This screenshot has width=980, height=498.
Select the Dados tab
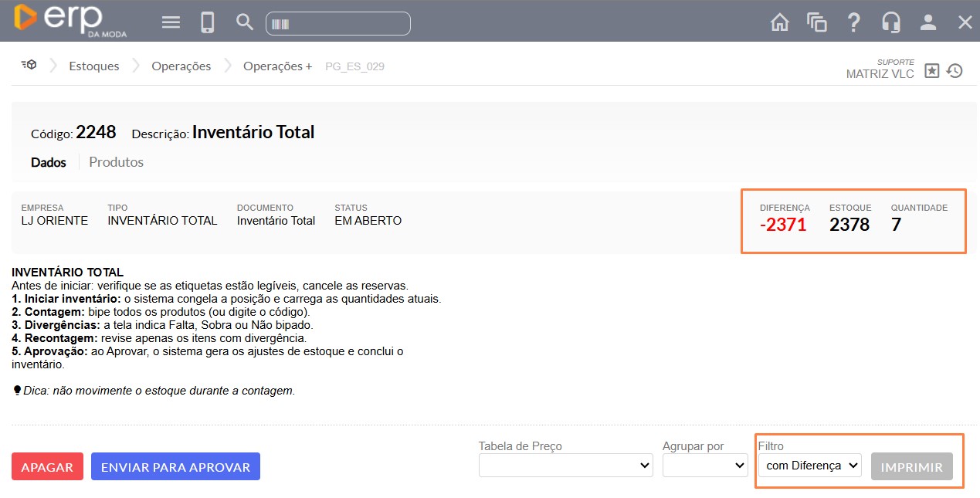click(49, 162)
